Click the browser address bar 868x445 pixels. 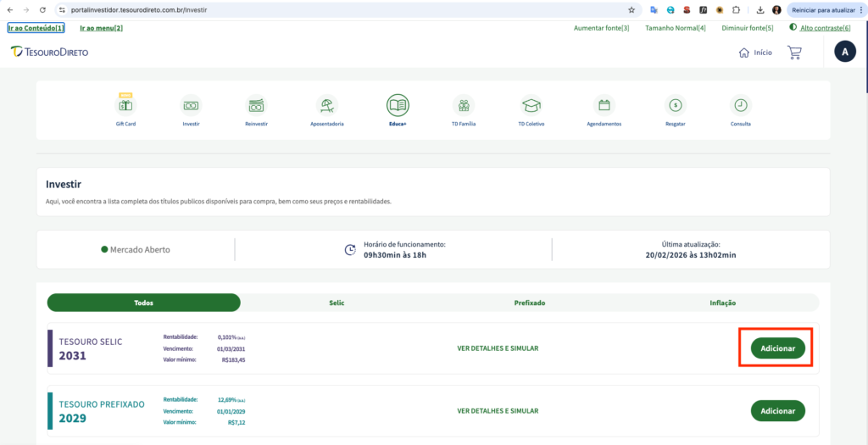tap(339, 9)
